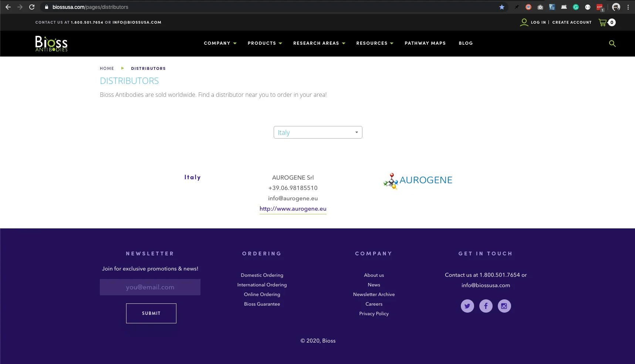Open the browser profile avatar
Screen dimensions: 635x364
(x=616, y=7)
